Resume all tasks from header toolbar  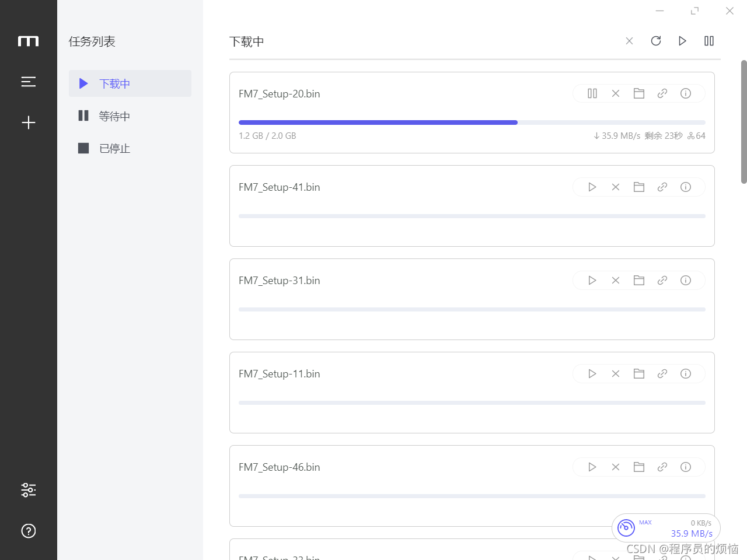[x=682, y=41]
